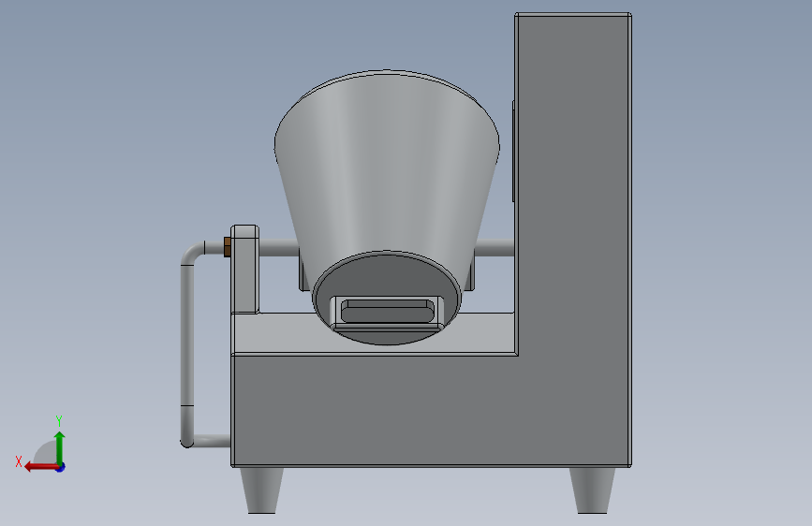
Task: Select the rectangular slot on the bowl bottom
Action: [387, 311]
